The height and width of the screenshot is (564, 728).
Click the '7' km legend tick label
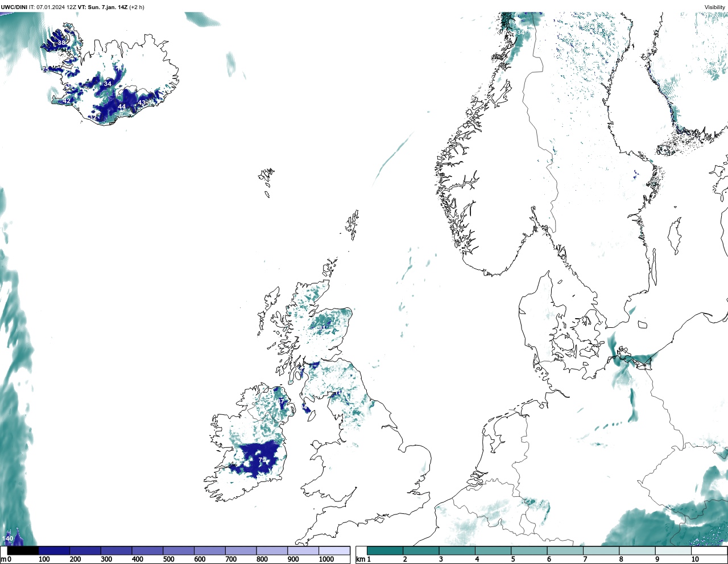(x=585, y=559)
